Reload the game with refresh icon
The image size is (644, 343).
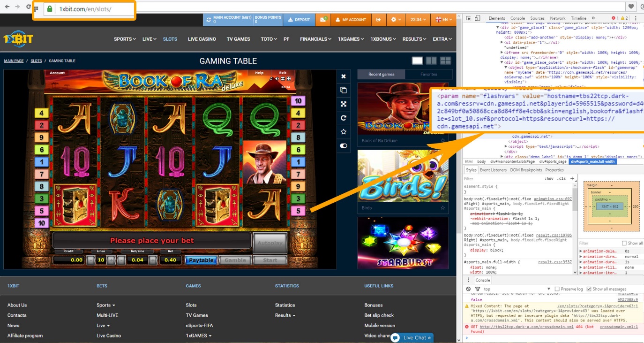point(343,118)
